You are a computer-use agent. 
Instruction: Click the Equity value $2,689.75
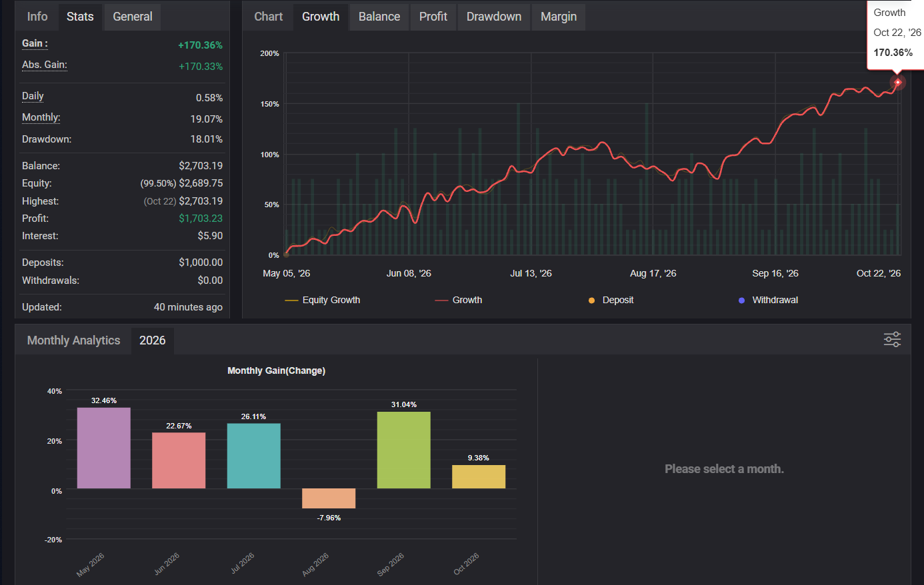pyautogui.click(x=201, y=183)
